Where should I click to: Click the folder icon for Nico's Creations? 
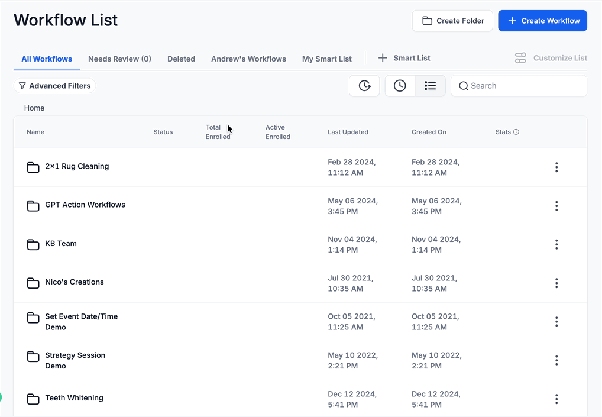point(33,283)
